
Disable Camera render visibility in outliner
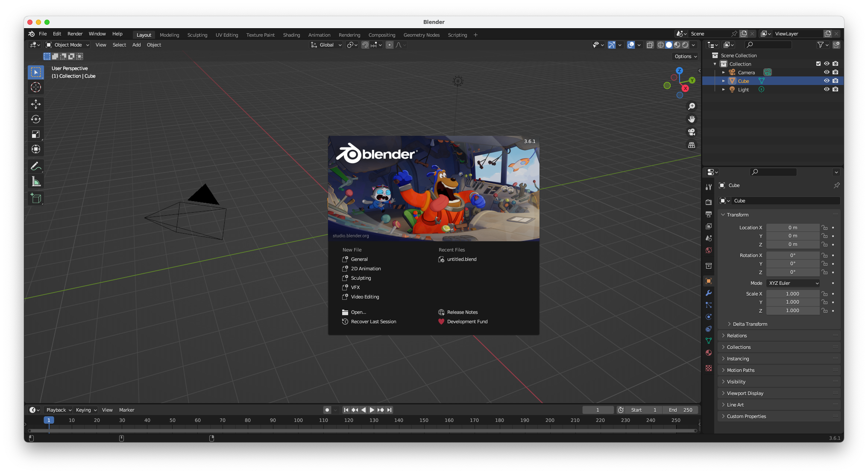point(836,72)
